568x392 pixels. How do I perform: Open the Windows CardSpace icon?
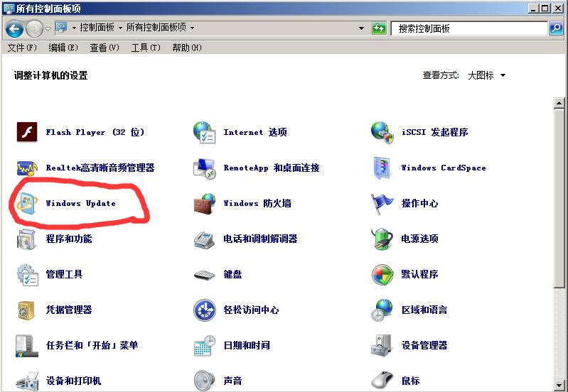pos(382,168)
